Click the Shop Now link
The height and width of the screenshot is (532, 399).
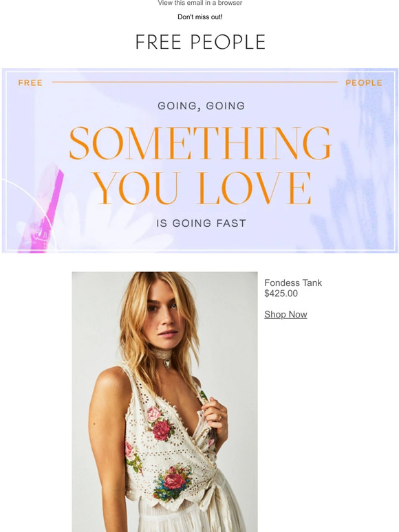(x=285, y=315)
